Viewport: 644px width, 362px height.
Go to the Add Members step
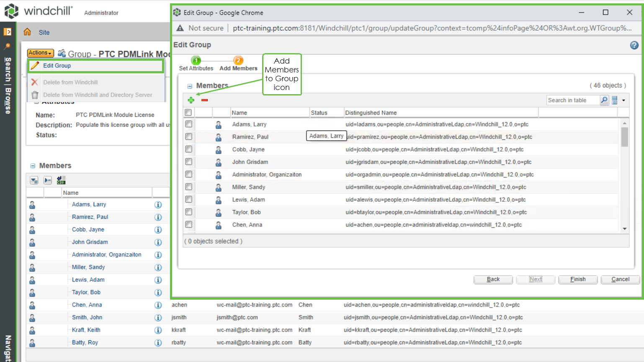point(238,64)
